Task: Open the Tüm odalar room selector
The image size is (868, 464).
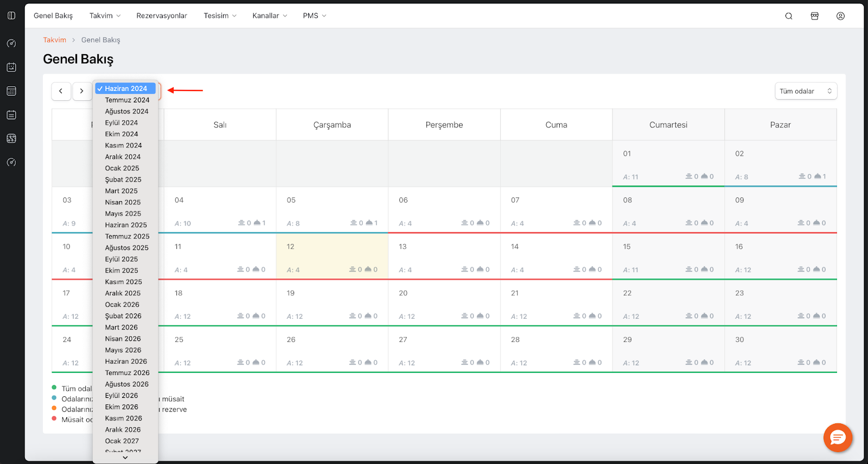Action: (806, 91)
